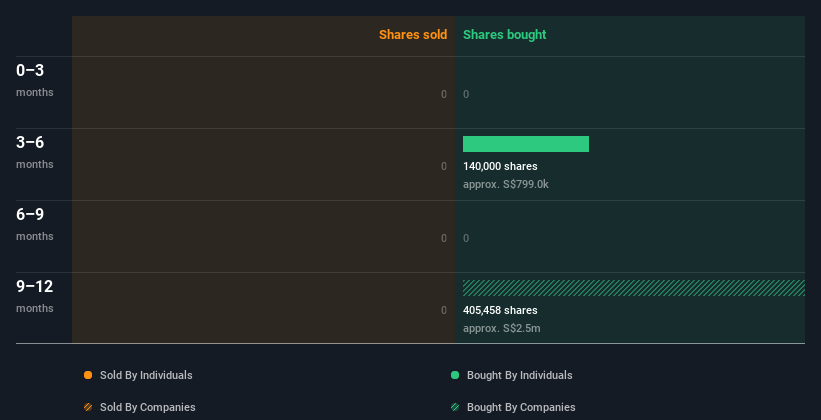The width and height of the screenshot is (821, 420).
Task: Click the Sold By Individuals orange legend dot
Action: tap(88, 375)
